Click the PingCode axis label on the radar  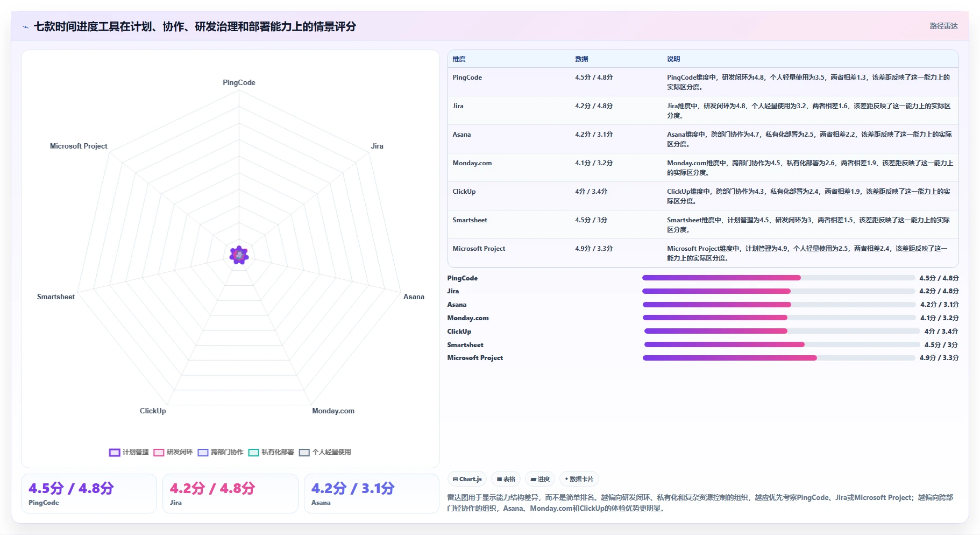click(x=239, y=83)
